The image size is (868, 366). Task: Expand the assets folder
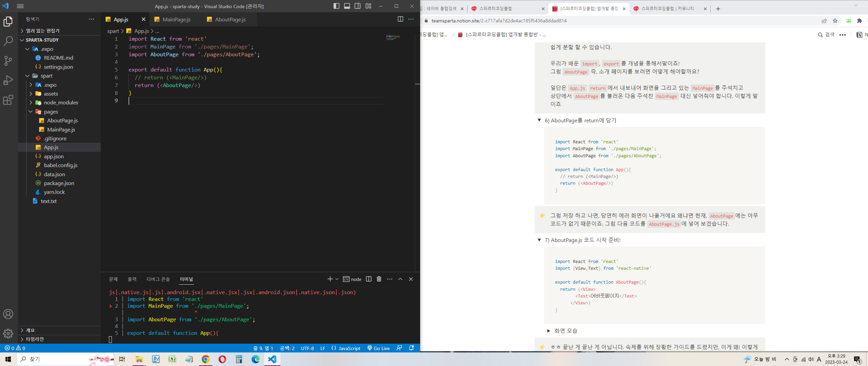click(59, 94)
